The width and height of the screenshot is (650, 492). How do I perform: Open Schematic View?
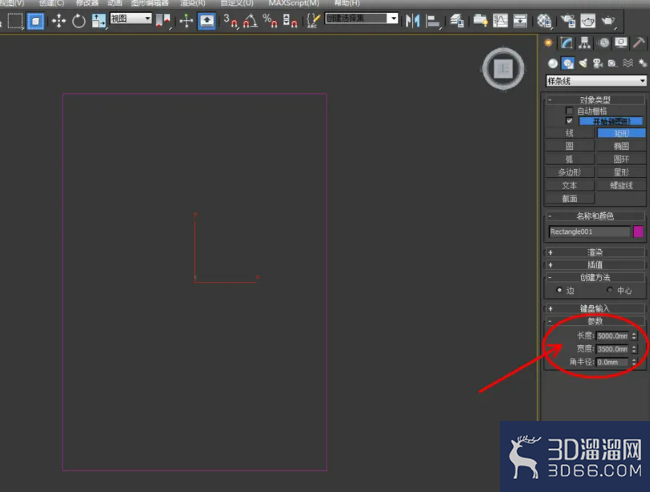520,21
